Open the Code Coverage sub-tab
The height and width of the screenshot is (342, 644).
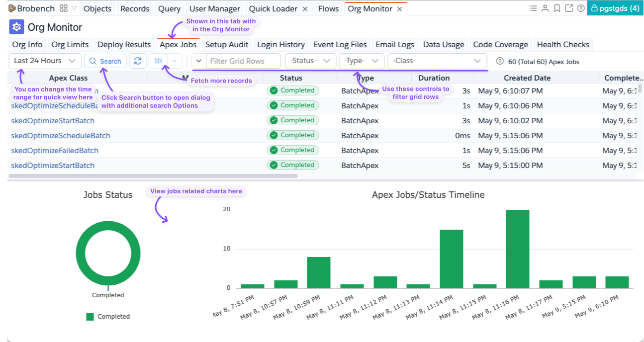tap(501, 45)
